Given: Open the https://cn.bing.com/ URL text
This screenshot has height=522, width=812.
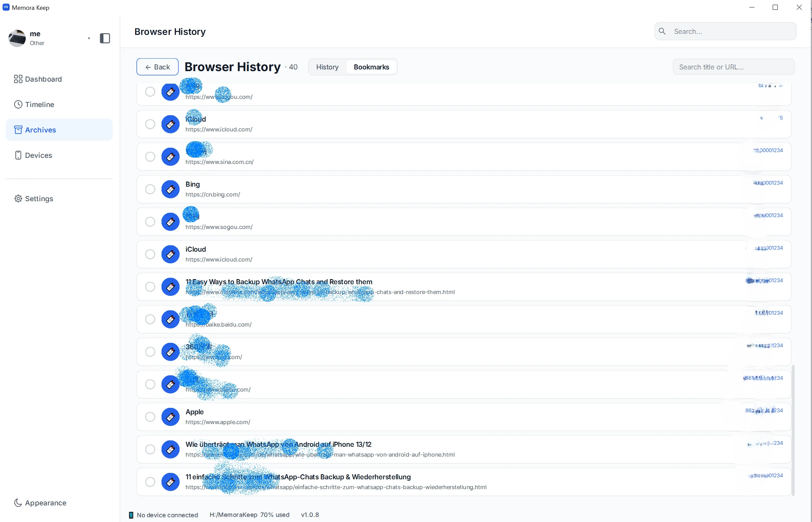Looking at the screenshot, I should click(x=213, y=194).
